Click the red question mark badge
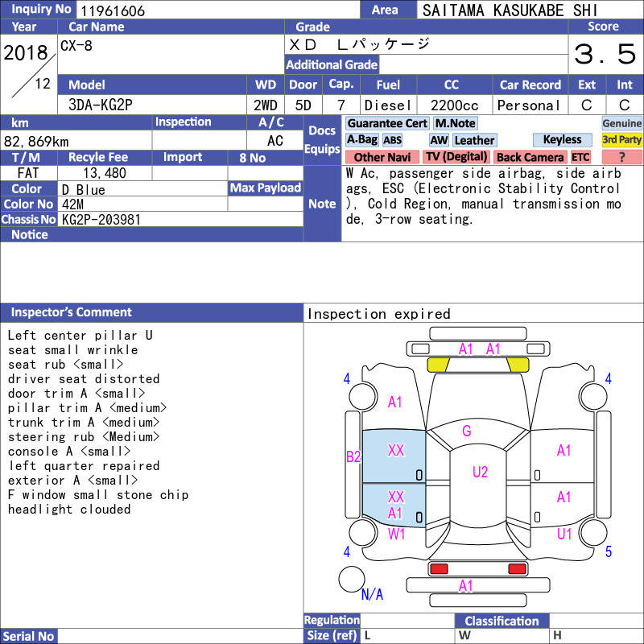This screenshot has height=644, width=644. (x=621, y=157)
